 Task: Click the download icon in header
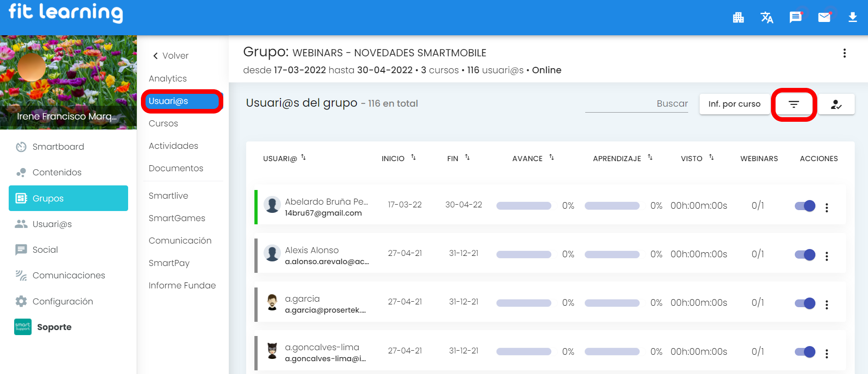(852, 17)
